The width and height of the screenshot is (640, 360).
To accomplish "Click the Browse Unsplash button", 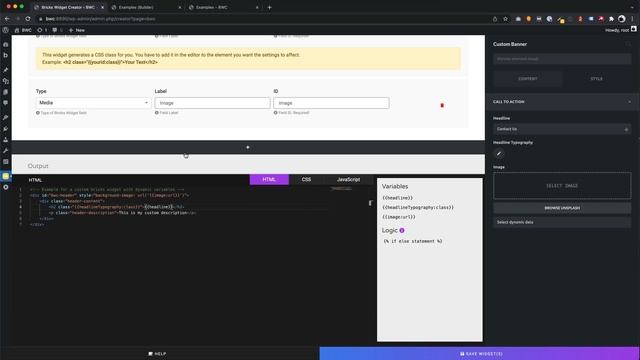I will pos(562,208).
